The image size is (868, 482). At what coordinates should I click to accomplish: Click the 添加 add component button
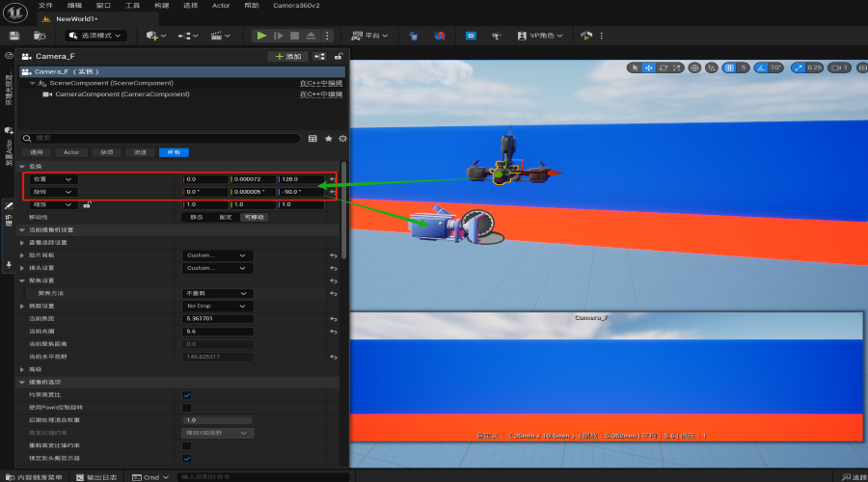click(288, 57)
